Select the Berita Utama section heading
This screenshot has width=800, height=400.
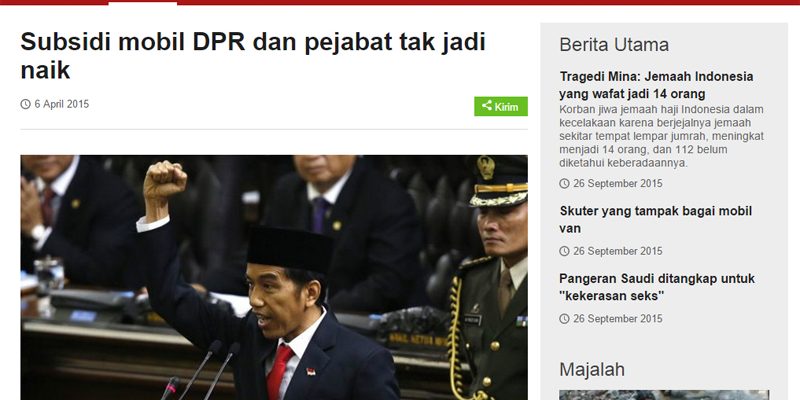coord(614,45)
